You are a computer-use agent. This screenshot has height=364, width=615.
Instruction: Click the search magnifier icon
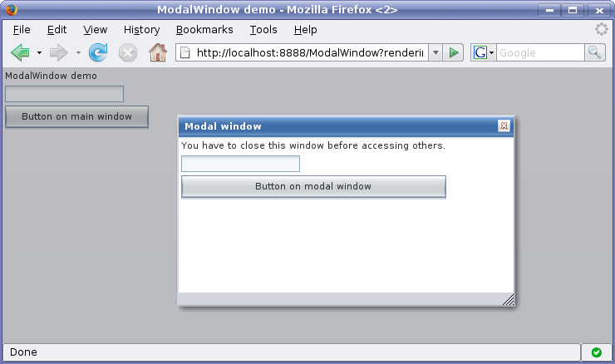(x=595, y=53)
